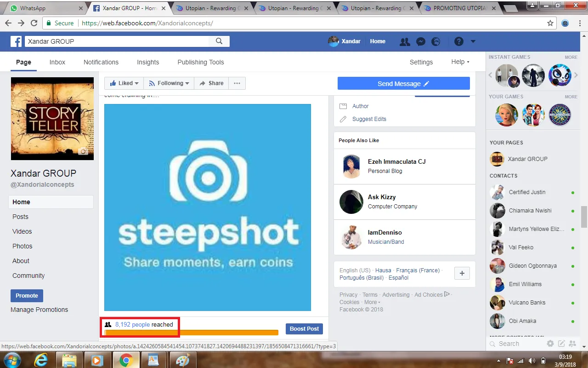Viewport: 588px width, 368px height.
Task: Click the Ad Choices triangle icon
Action: point(447,294)
